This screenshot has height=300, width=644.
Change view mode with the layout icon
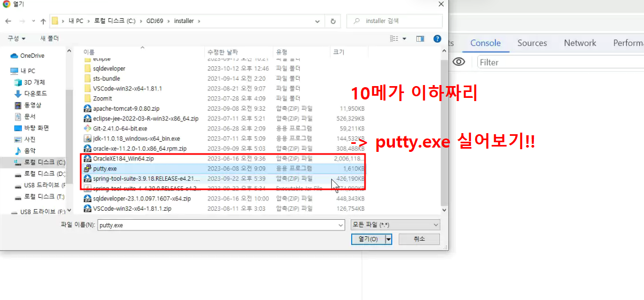(x=394, y=39)
